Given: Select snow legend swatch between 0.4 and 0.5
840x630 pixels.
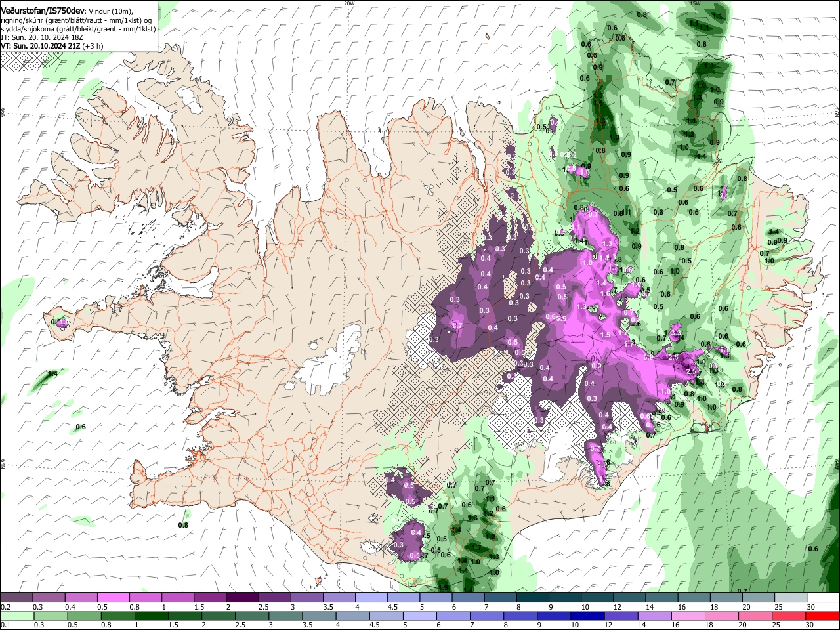Looking at the screenshot, I should tap(81, 598).
